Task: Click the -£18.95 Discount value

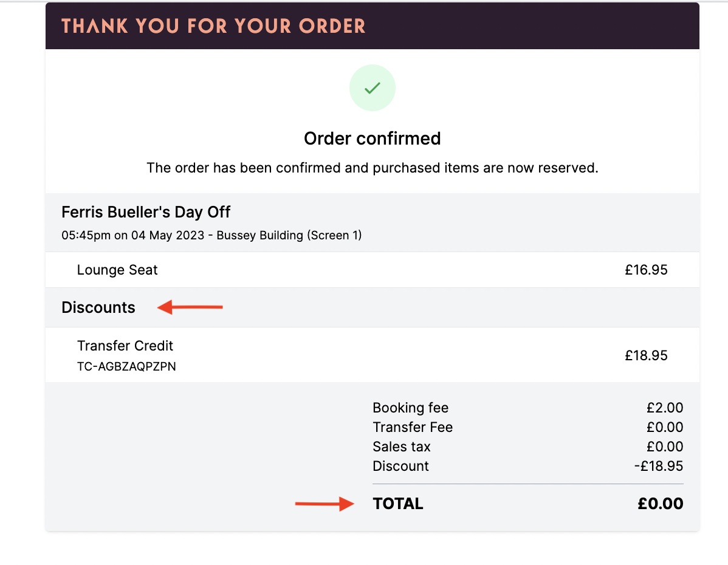Action: pos(659,466)
